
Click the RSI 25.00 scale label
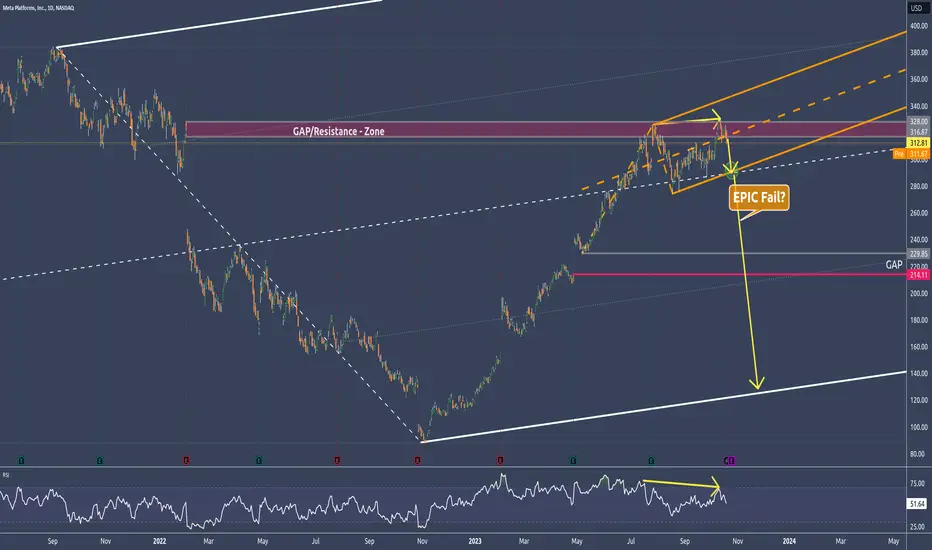[x=917, y=527]
